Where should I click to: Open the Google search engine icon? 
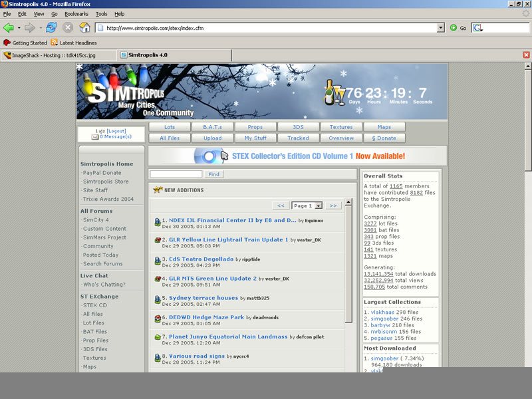tap(477, 28)
